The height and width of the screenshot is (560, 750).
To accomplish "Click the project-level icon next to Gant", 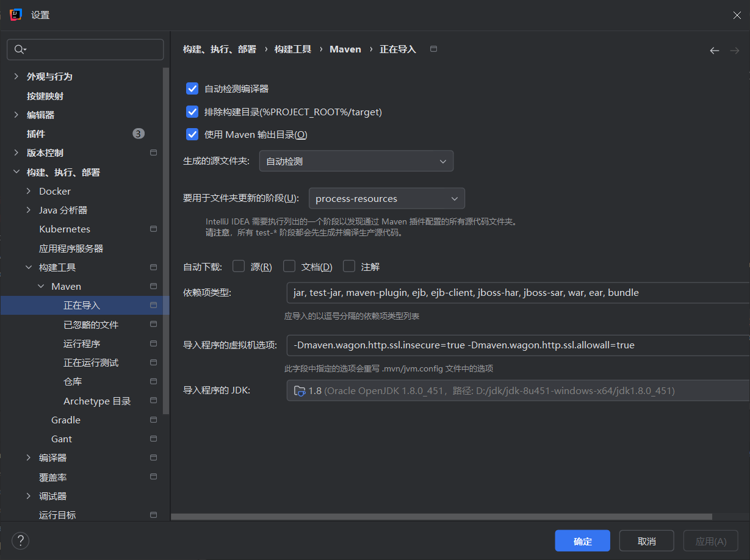I will [154, 439].
